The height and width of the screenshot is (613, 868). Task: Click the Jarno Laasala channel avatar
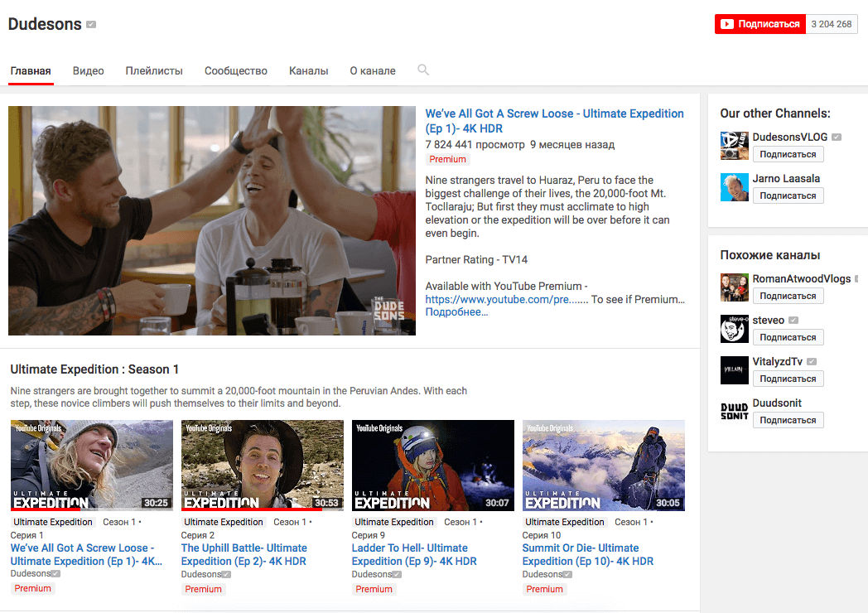click(734, 187)
